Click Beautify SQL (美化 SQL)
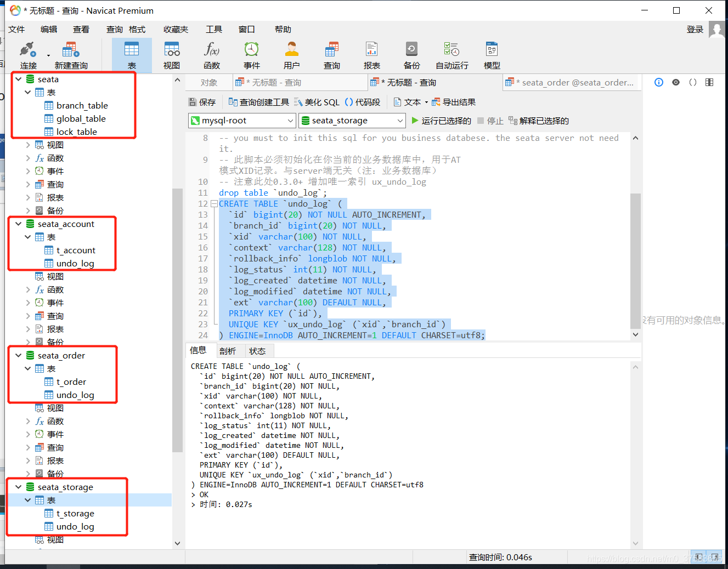Image resolution: width=728 pixels, height=569 pixels. pyautogui.click(x=317, y=102)
